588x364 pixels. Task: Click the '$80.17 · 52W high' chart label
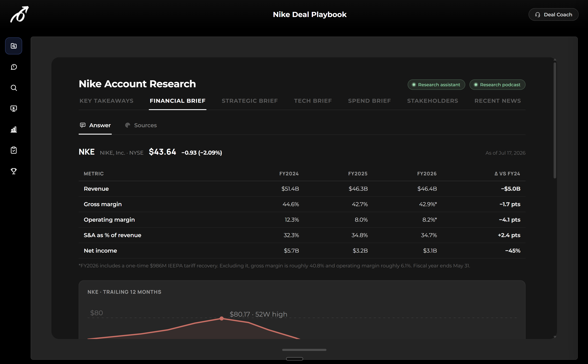(x=258, y=314)
